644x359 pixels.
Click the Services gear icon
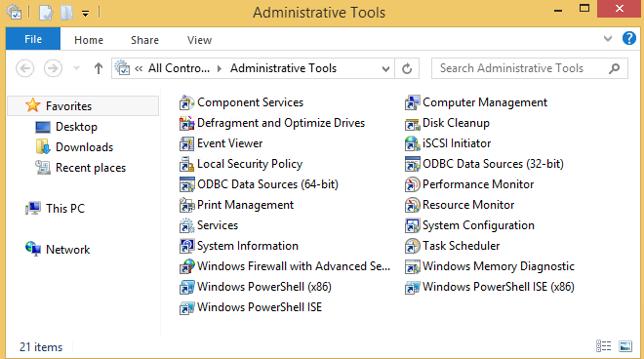coord(186,225)
